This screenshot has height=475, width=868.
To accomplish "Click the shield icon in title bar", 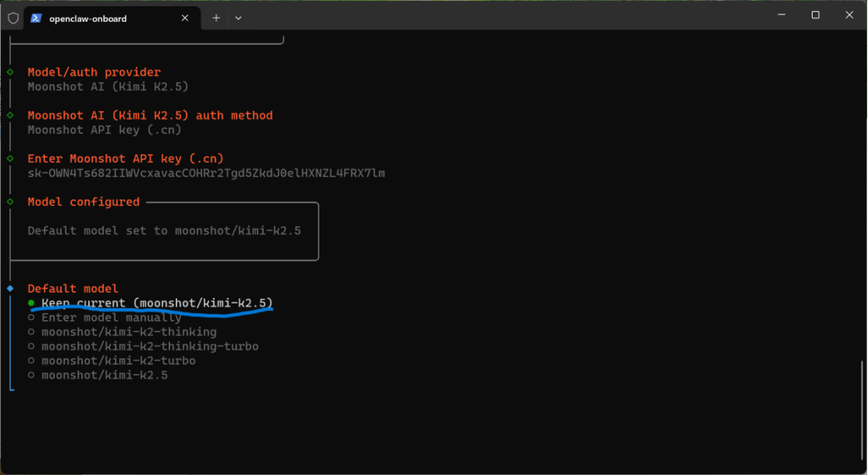I will click(x=13, y=18).
